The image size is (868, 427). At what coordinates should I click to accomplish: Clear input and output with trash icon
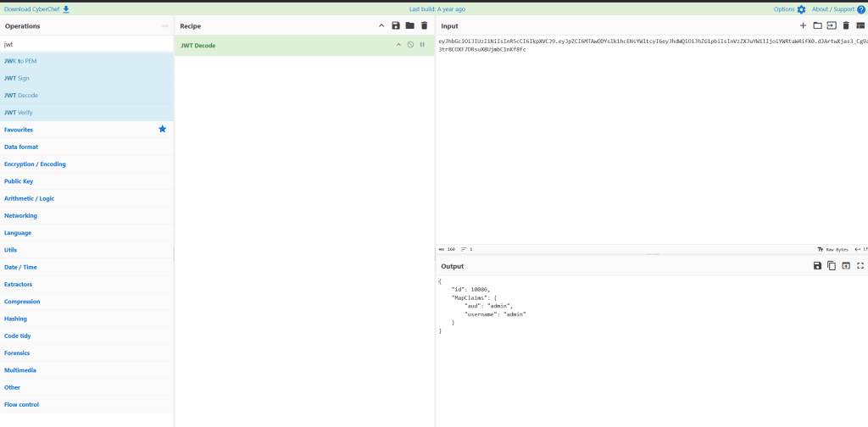coord(845,26)
